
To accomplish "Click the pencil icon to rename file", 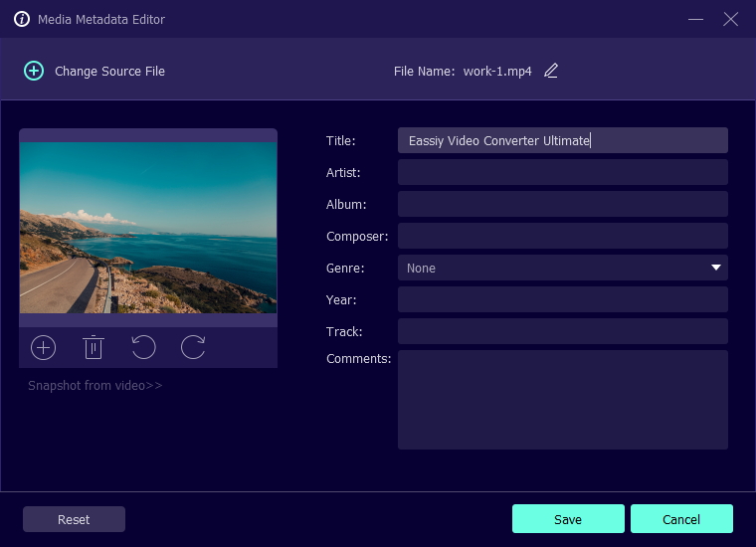I will (551, 71).
